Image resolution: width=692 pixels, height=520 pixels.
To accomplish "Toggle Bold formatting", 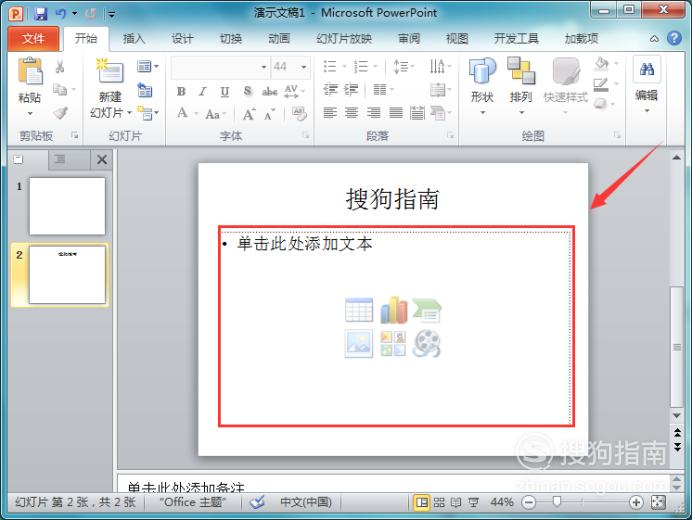I will pyautogui.click(x=181, y=91).
